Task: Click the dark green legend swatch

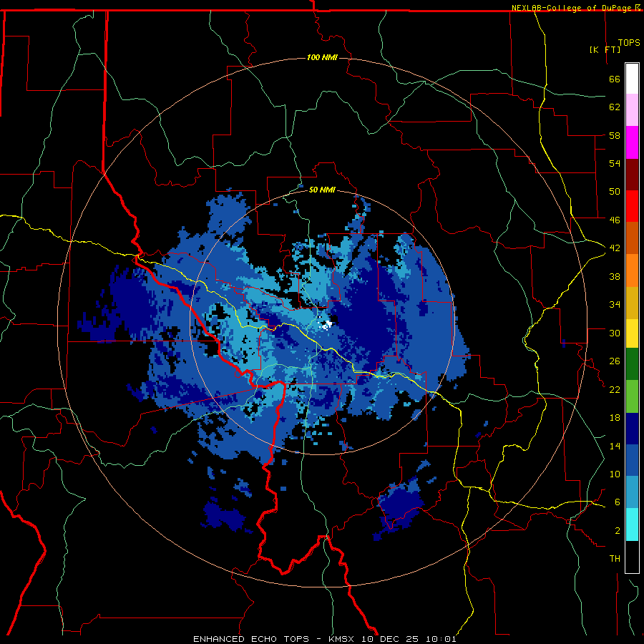Action: pyautogui.click(x=632, y=364)
